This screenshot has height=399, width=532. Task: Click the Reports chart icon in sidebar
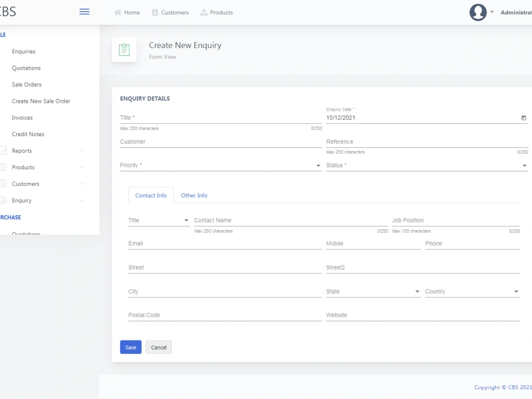click(3, 151)
